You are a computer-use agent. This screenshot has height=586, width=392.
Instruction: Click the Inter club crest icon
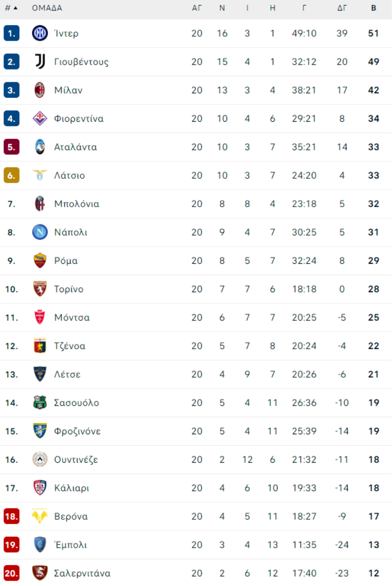[x=40, y=33]
